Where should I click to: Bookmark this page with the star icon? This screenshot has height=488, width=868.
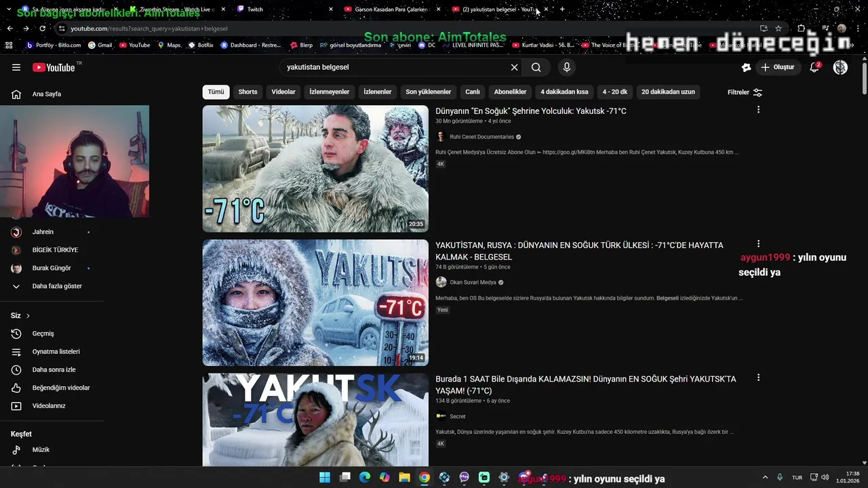pos(778,28)
